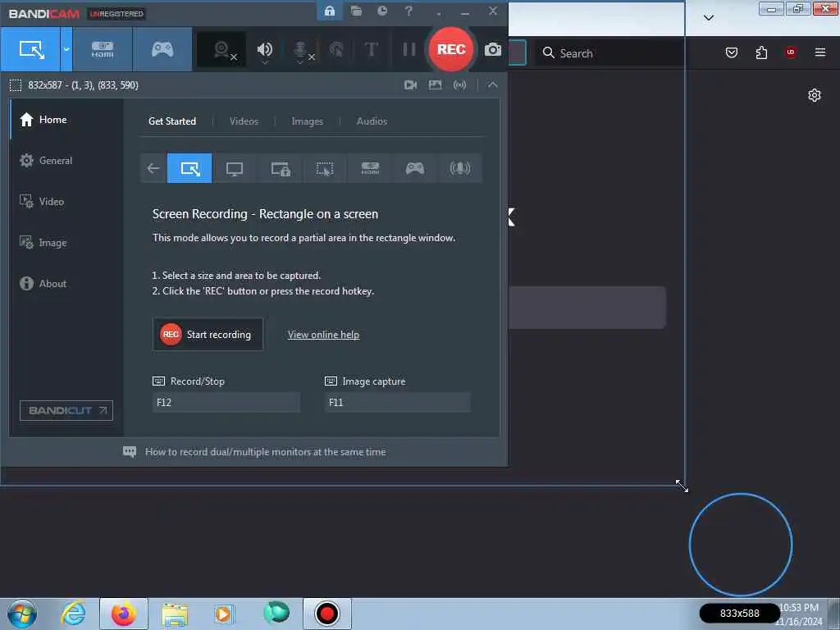Open the View online help link
This screenshot has width=840, height=630.
click(323, 335)
